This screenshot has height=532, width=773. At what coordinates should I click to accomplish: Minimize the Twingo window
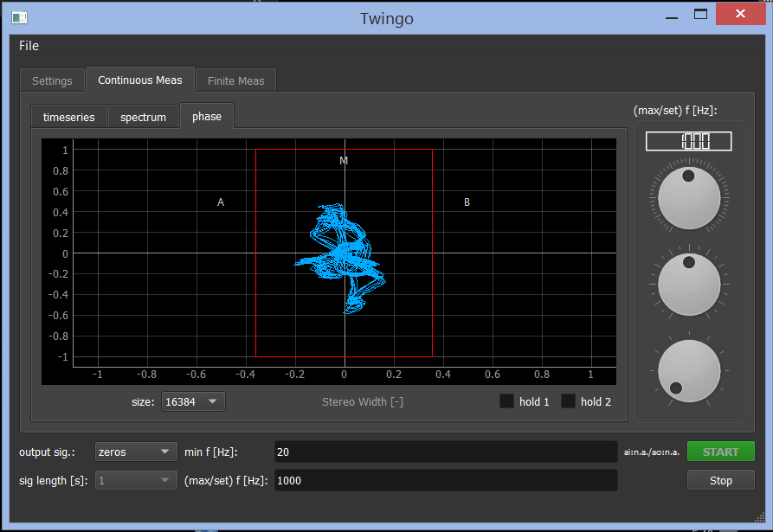tap(672, 16)
